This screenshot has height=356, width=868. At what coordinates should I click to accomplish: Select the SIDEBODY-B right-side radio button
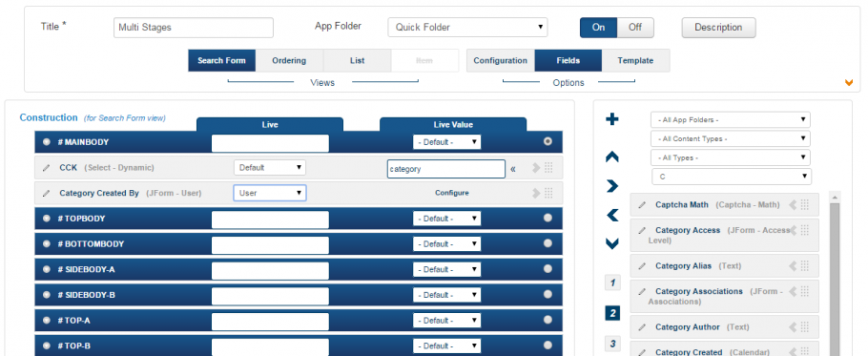[x=548, y=295]
